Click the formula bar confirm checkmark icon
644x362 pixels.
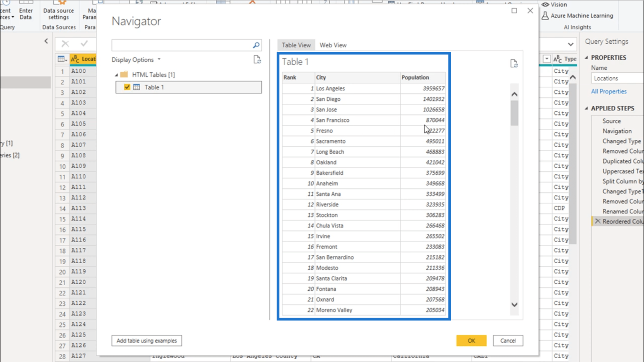tap(84, 44)
